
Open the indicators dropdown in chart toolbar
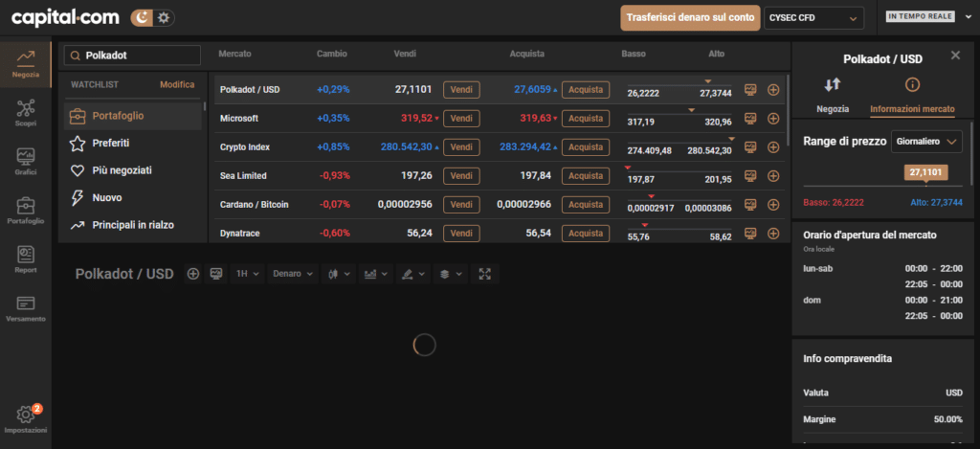point(376,274)
